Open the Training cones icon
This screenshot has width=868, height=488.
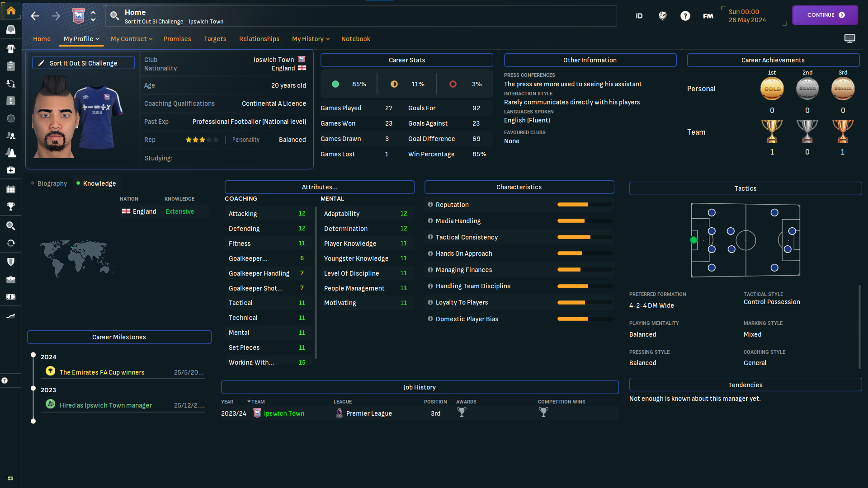coord(11,153)
